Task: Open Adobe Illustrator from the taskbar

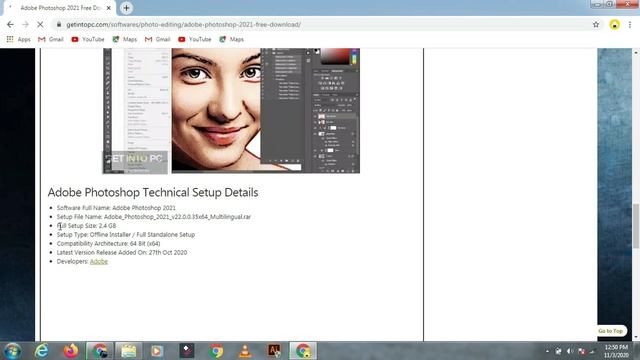Action: (x=274, y=351)
